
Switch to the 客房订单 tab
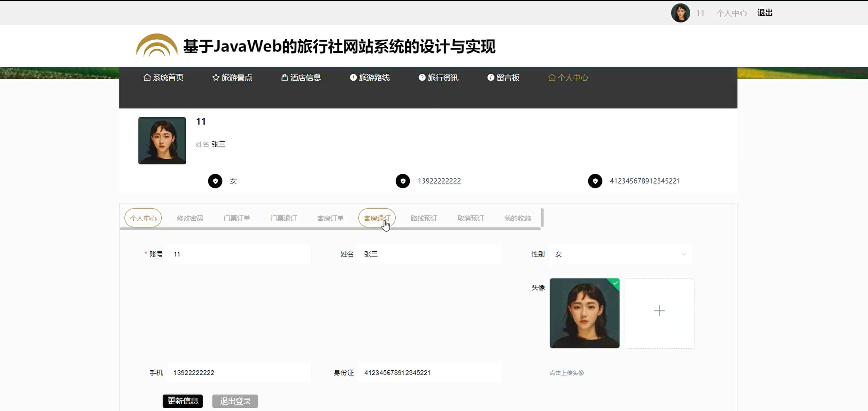click(330, 218)
